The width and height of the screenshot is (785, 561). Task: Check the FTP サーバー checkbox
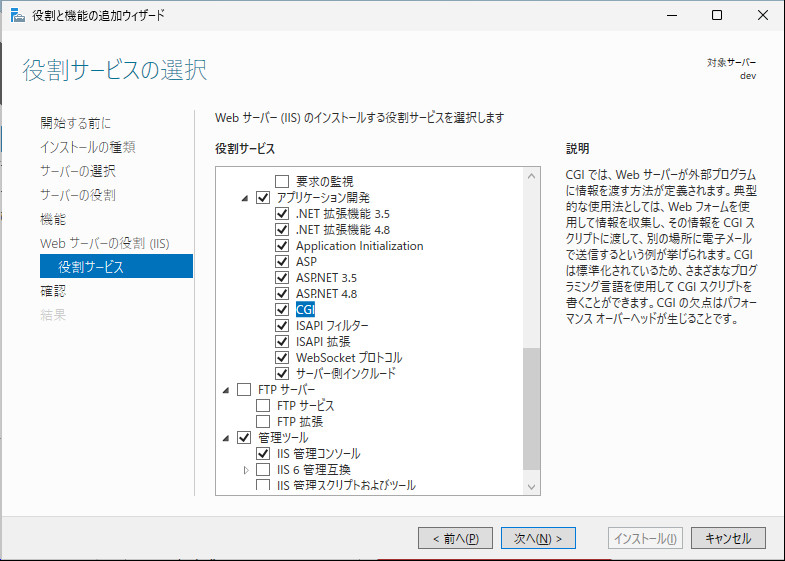[x=244, y=389]
